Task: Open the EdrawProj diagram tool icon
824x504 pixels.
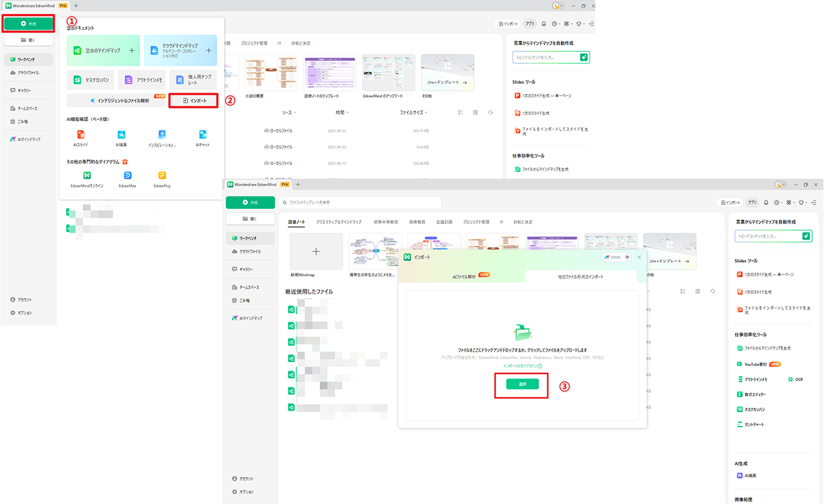Action: 162,175
